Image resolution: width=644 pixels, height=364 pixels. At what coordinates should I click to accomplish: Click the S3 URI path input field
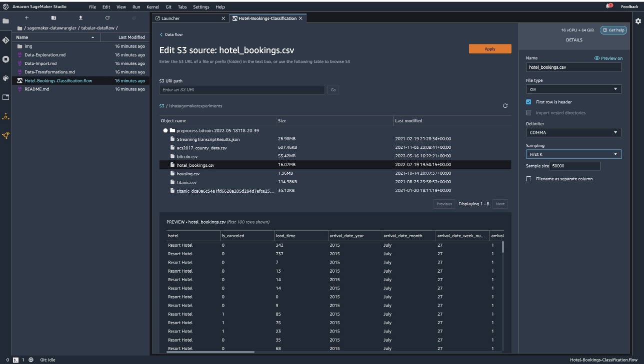(x=242, y=90)
